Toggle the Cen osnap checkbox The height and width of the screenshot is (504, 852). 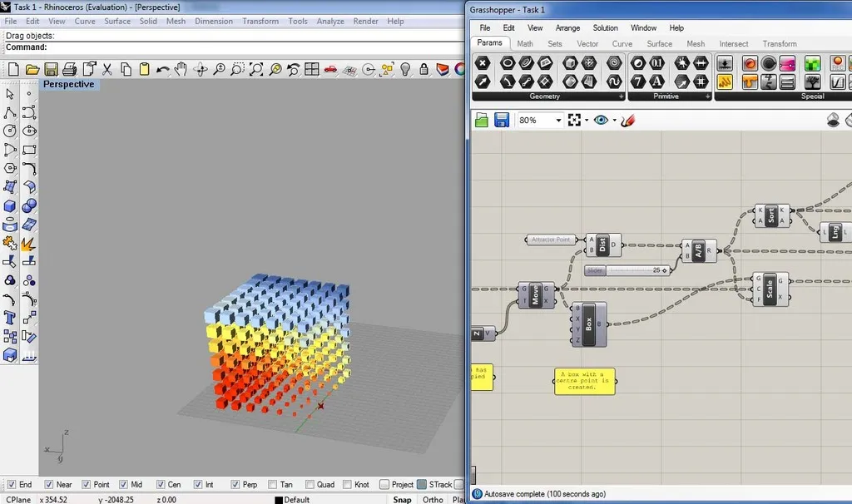(161, 484)
